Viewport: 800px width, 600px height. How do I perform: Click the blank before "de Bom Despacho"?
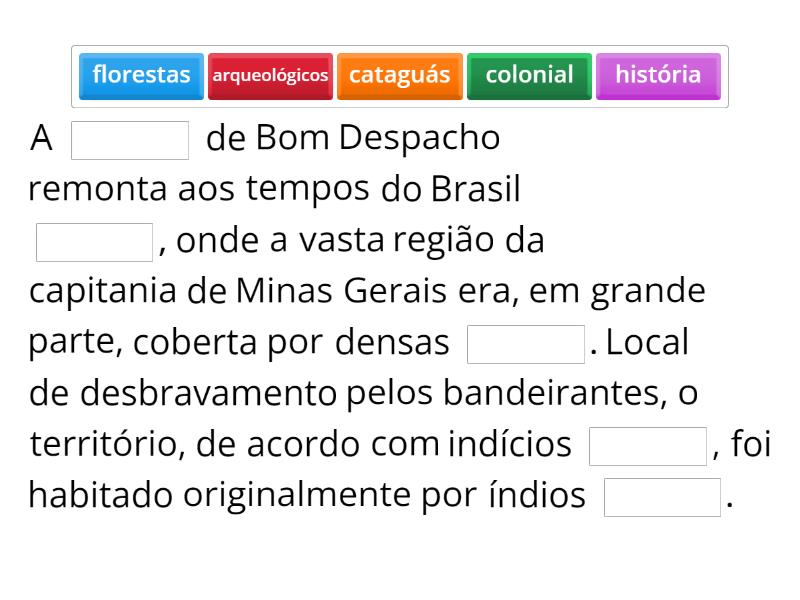(x=130, y=141)
